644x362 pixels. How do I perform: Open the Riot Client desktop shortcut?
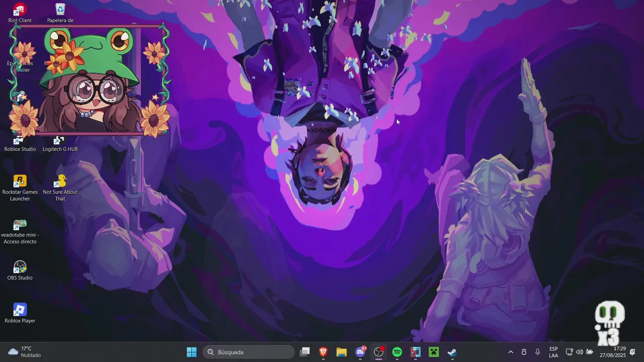tap(20, 13)
